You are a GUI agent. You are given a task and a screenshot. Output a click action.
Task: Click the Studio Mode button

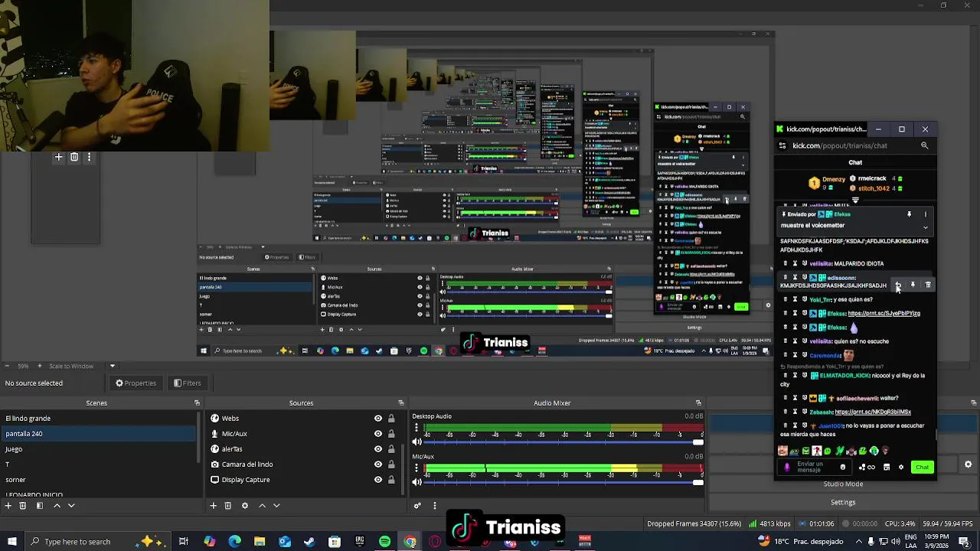click(x=843, y=484)
